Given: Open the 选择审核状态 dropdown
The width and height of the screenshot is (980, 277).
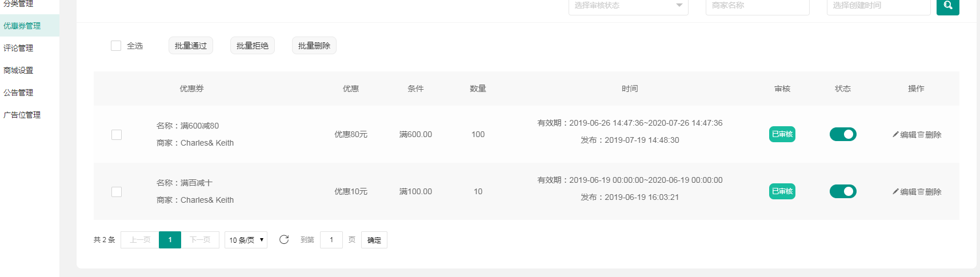Looking at the screenshot, I should pos(628,6).
